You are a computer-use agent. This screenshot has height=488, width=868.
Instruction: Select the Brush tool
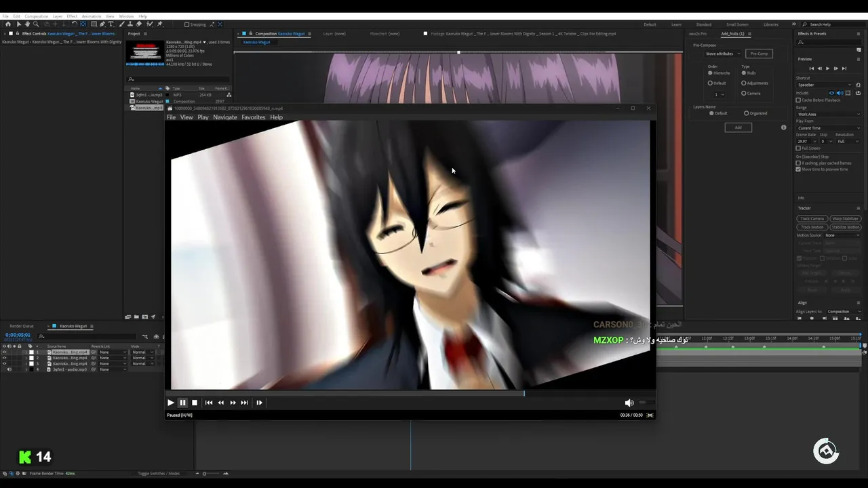(x=122, y=24)
